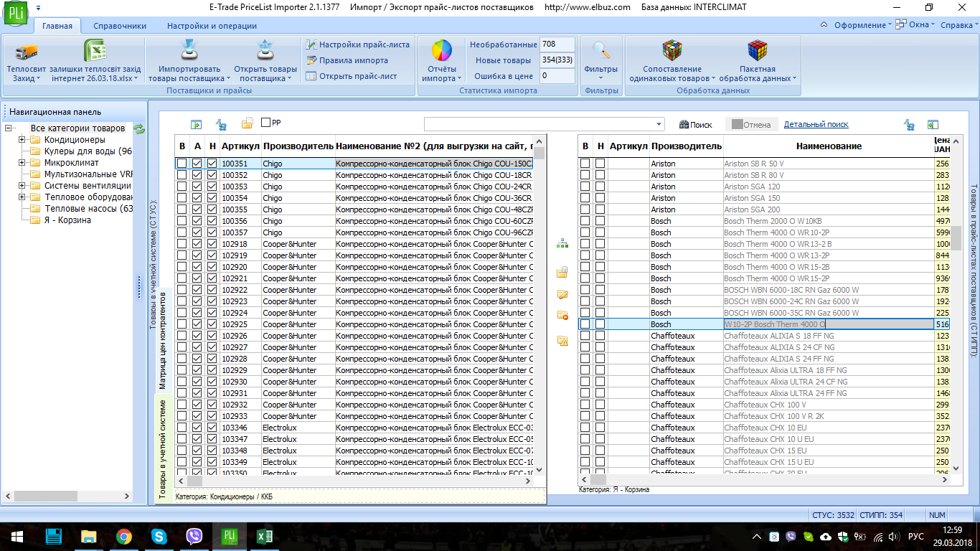Click the folder-with-warning icon between grids
Screen dimensions: 980x551
[562, 340]
